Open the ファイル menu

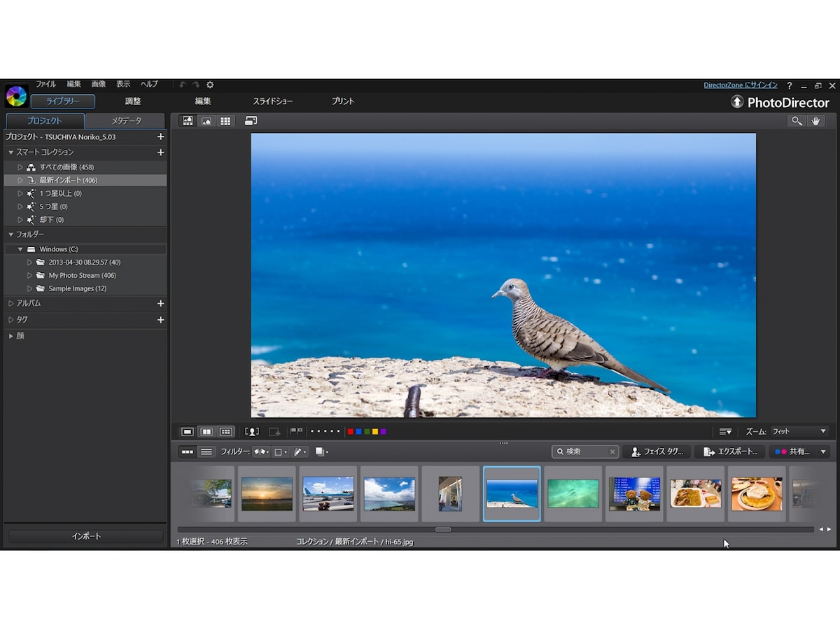[45, 84]
